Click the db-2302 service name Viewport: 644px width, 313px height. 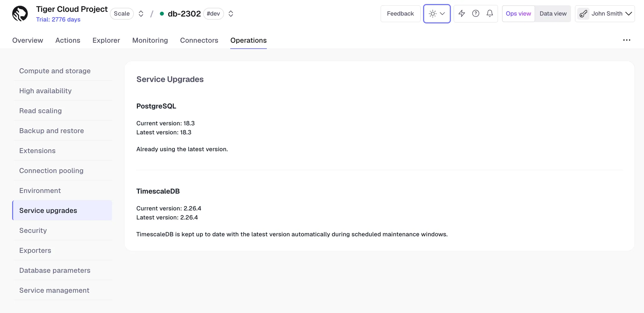coord(184,14)
